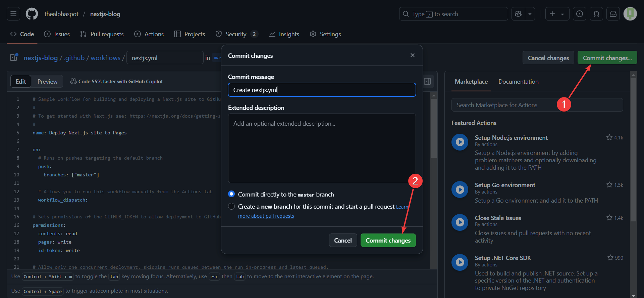Open the user avatar menu
Image resolution: width=644 pixels, height=298 pixels.
point(630,14)
